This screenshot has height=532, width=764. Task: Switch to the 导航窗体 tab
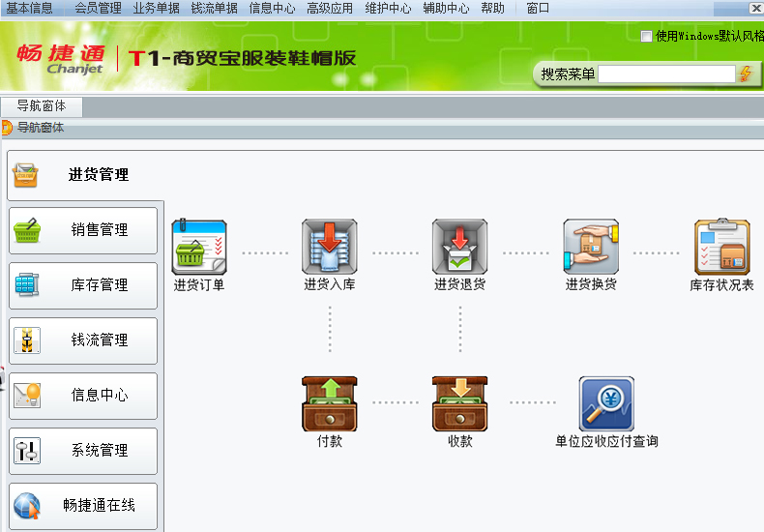42,106
